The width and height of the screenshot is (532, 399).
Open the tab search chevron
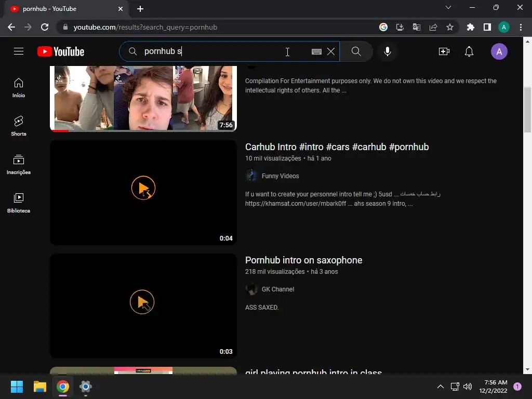[448, 7]
